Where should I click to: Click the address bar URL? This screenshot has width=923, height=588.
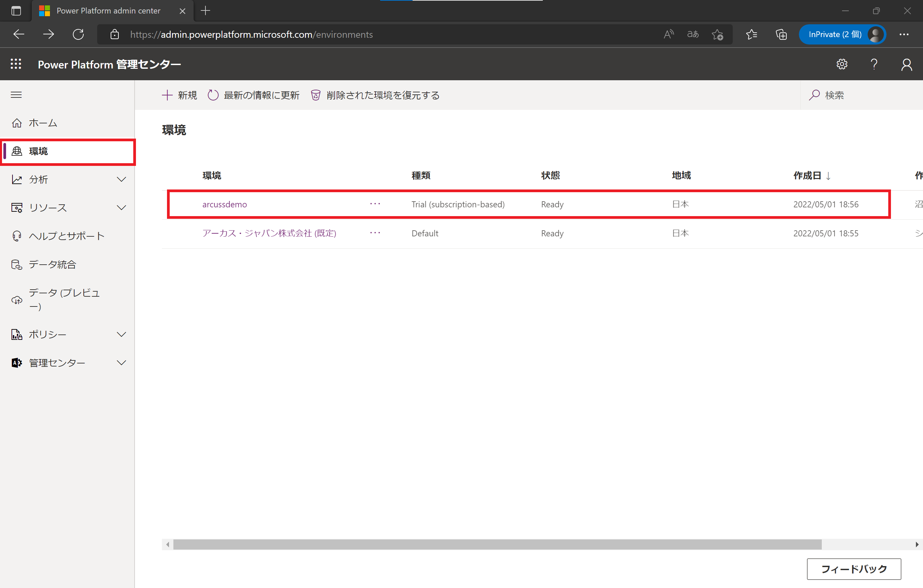251,34
